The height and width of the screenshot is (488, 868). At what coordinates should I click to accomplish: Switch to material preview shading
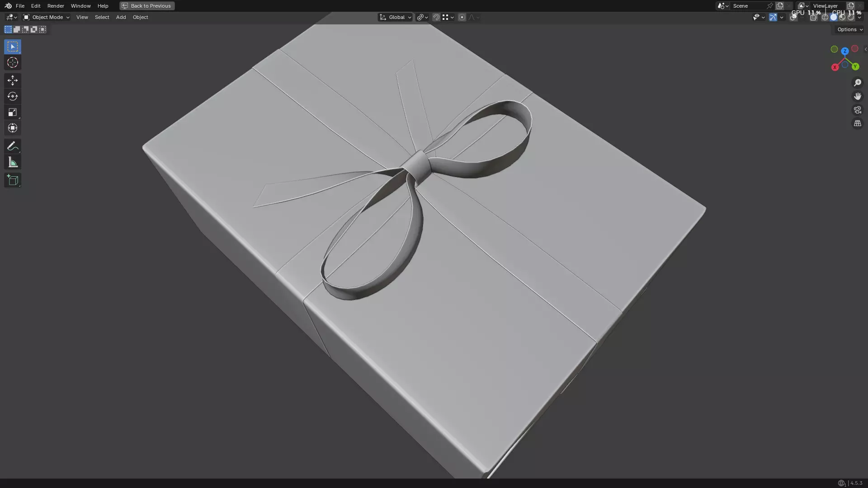tap(842, 17)
